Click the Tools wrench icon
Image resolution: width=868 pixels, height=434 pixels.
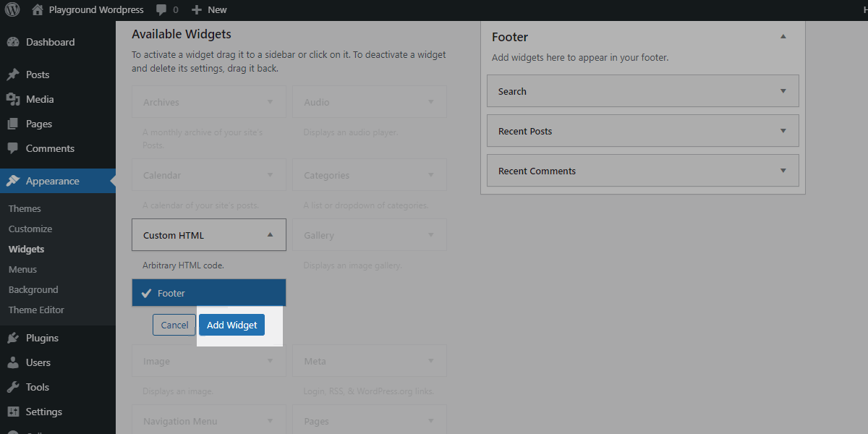pos(13,387)
